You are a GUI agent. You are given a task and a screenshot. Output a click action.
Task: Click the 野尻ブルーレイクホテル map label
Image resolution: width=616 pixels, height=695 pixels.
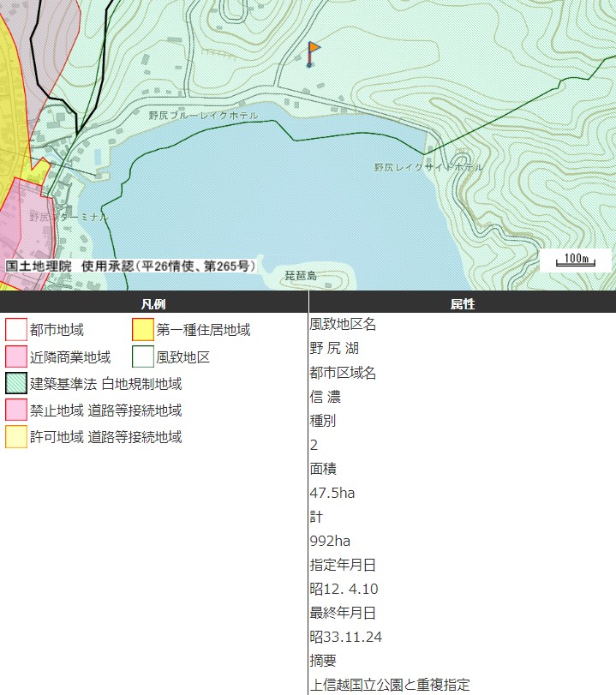[203, 115]
